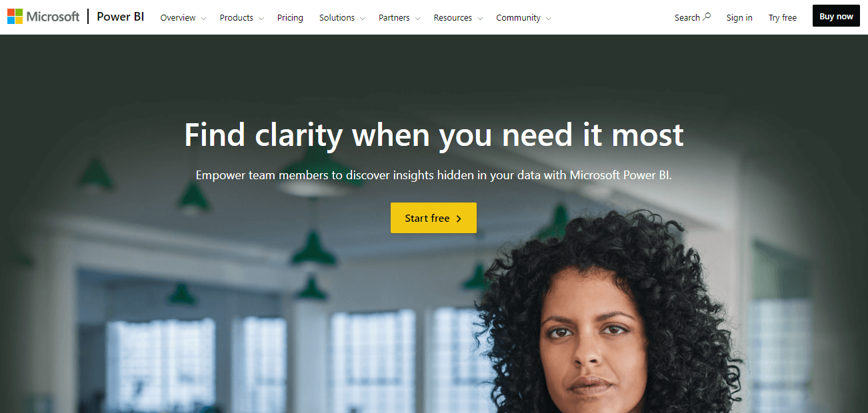The width and height of the screenshot is (868, 413).
Task: Click the Microsoft logo
Action: coord(43,17)
